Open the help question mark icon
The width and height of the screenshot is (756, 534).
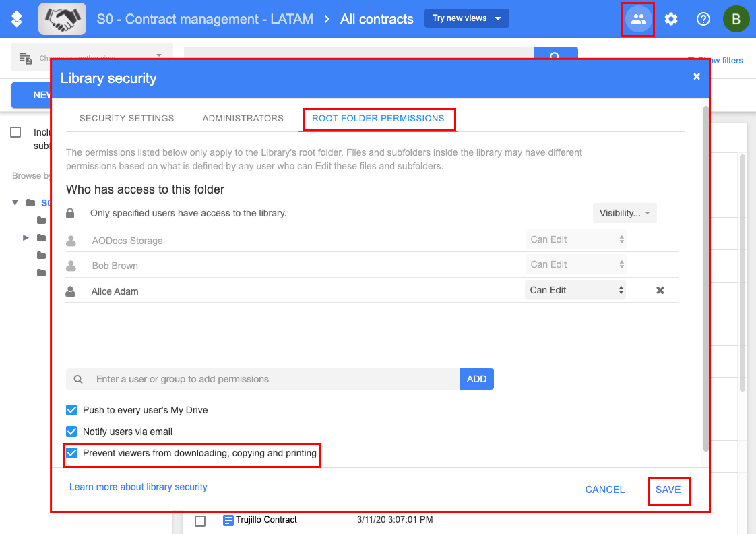point(703,19)
